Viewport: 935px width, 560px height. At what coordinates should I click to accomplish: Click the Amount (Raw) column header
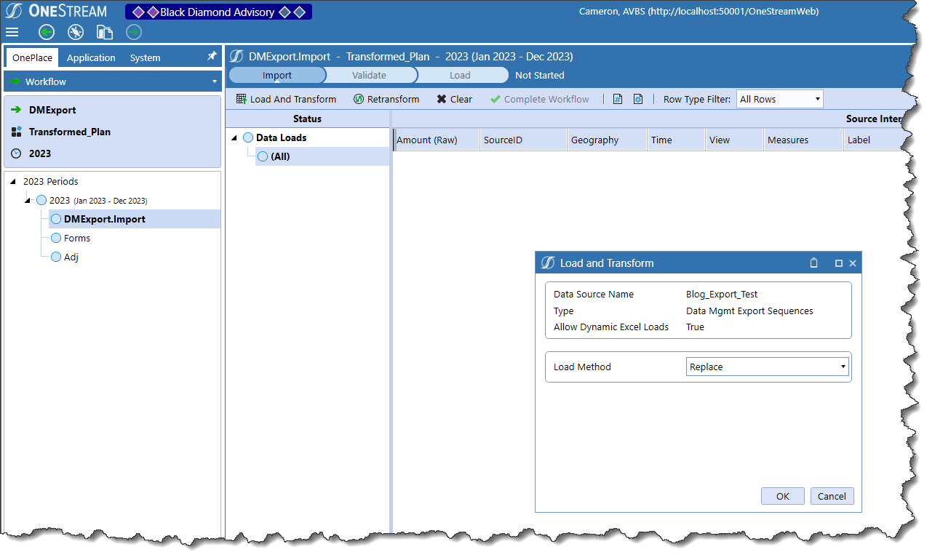[x=437, y=140]
